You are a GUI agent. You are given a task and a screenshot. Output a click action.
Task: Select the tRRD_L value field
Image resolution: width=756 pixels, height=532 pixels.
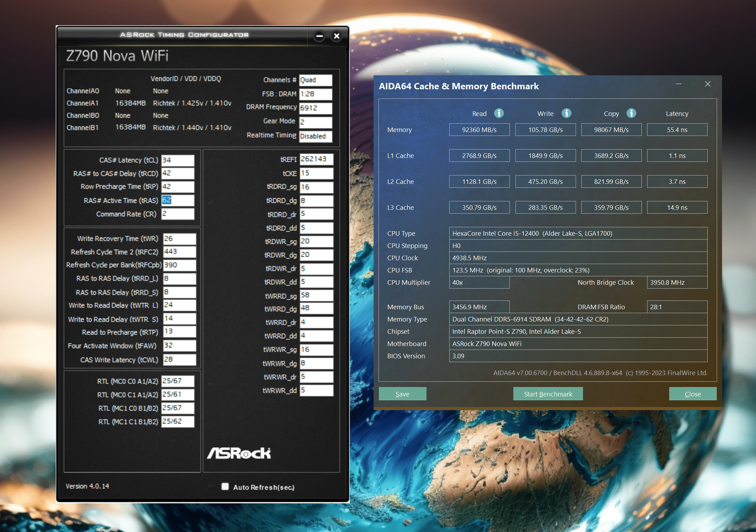point(180,279)
